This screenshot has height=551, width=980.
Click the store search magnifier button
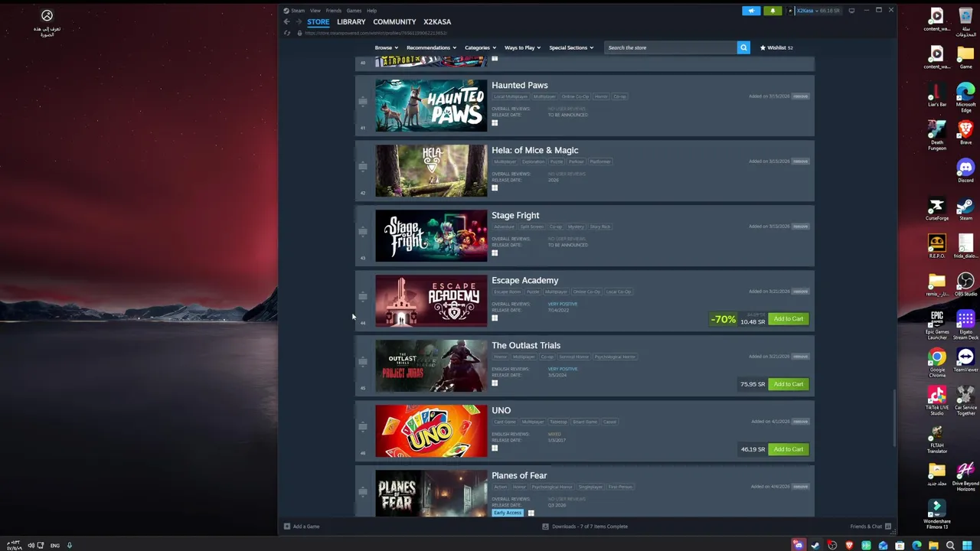click(x=743, y=47)
